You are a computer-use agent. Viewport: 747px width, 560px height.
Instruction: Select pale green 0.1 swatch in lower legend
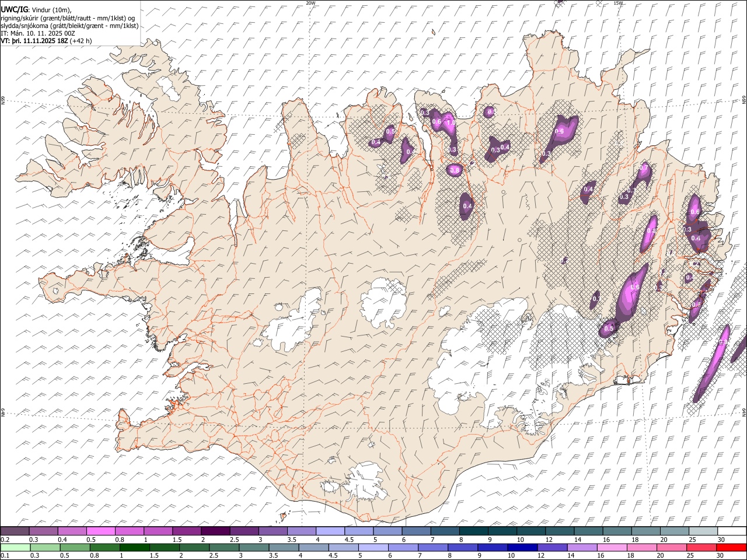click(x=15, y=547)
